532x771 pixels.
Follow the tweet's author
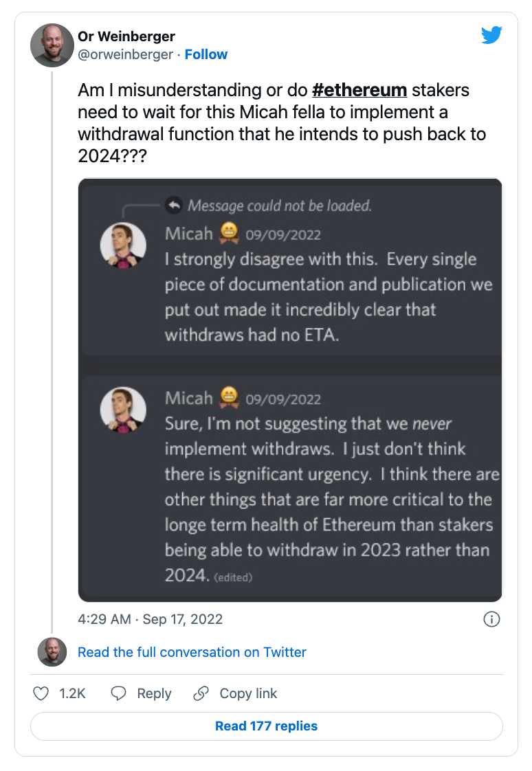(x=206, y=54)
